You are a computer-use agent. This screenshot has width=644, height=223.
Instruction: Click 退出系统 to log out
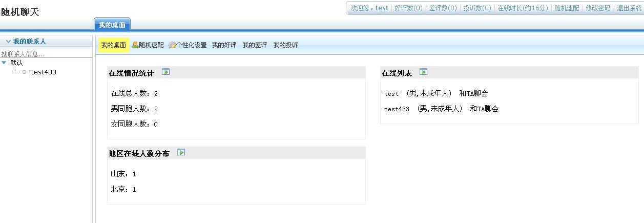629,8
